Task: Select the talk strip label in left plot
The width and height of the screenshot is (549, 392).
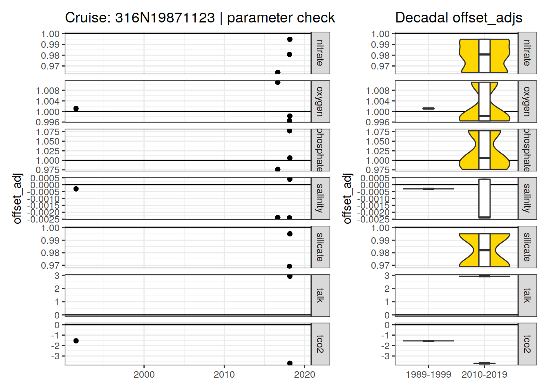Action: pos(320,295)
